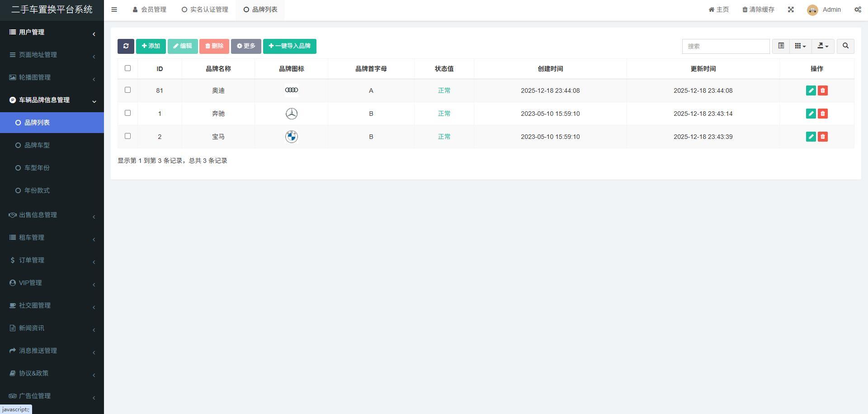Click the magnifier search icon button
868x414 pixels.
coord(845,46)
